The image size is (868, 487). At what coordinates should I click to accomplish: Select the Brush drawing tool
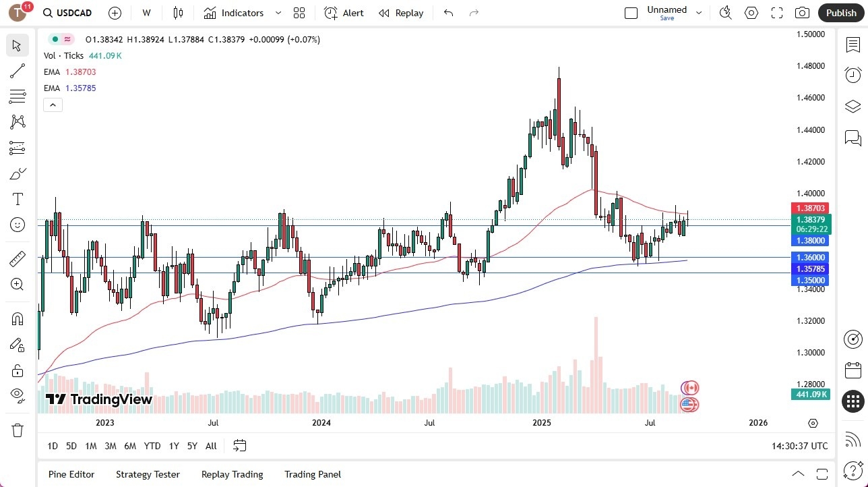click(x=17, y=173)
